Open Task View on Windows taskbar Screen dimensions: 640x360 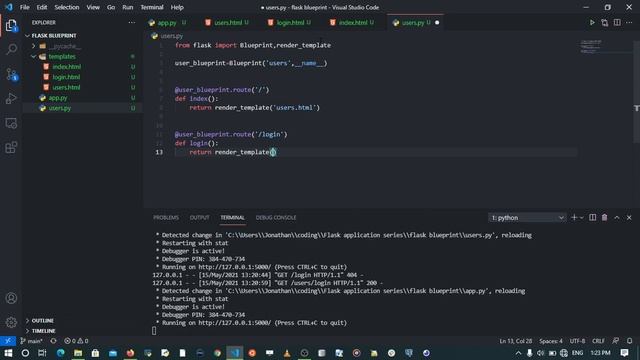tap(42, 353)
